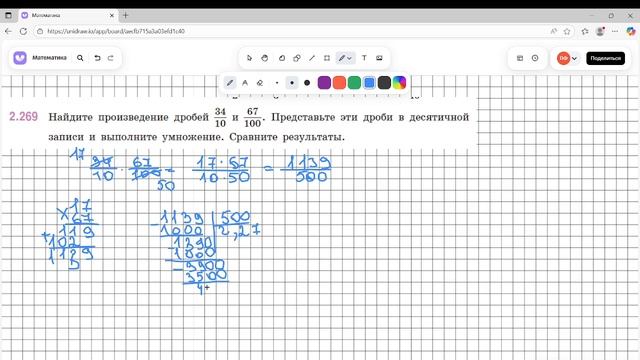Open the rainbow custom color picker

click(399, 83)
